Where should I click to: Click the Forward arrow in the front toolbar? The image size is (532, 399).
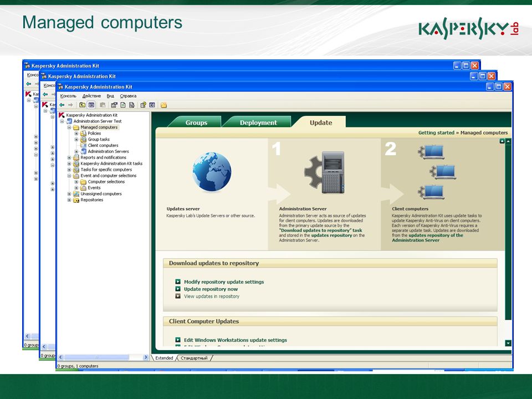point(70,105)
